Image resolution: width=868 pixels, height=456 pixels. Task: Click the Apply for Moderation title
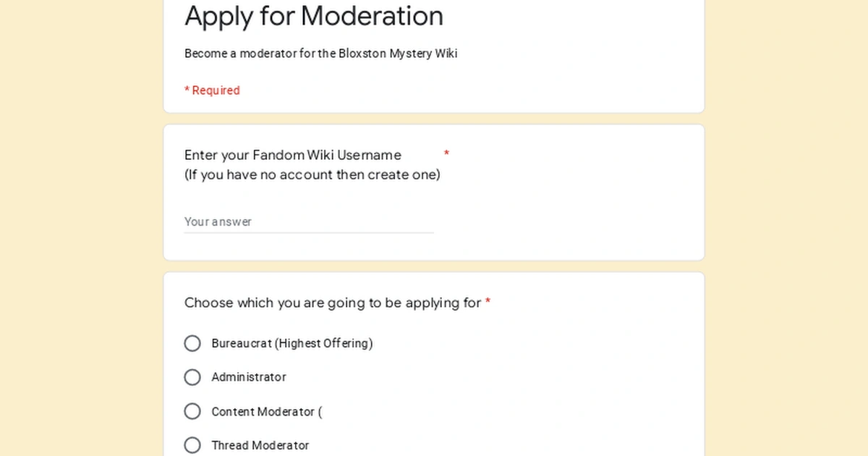(x=314, y=17)
